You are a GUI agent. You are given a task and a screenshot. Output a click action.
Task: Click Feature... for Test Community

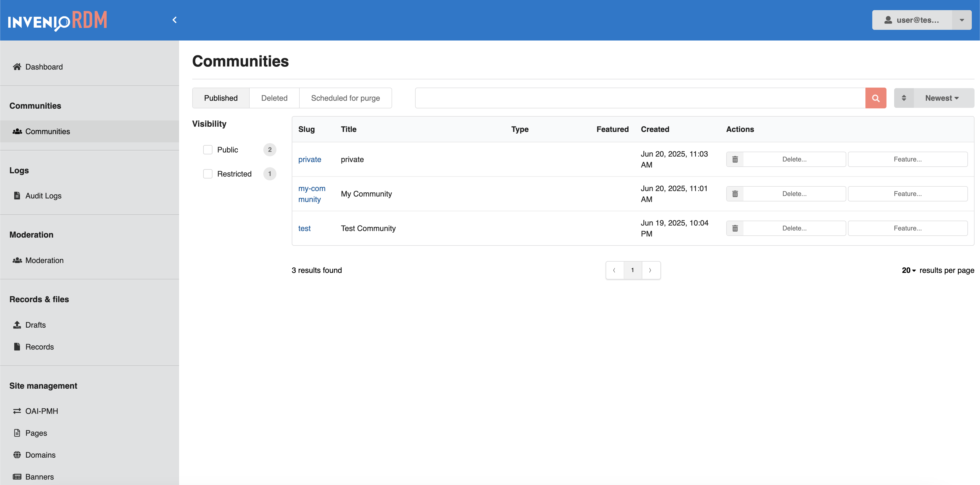(908, 229)
